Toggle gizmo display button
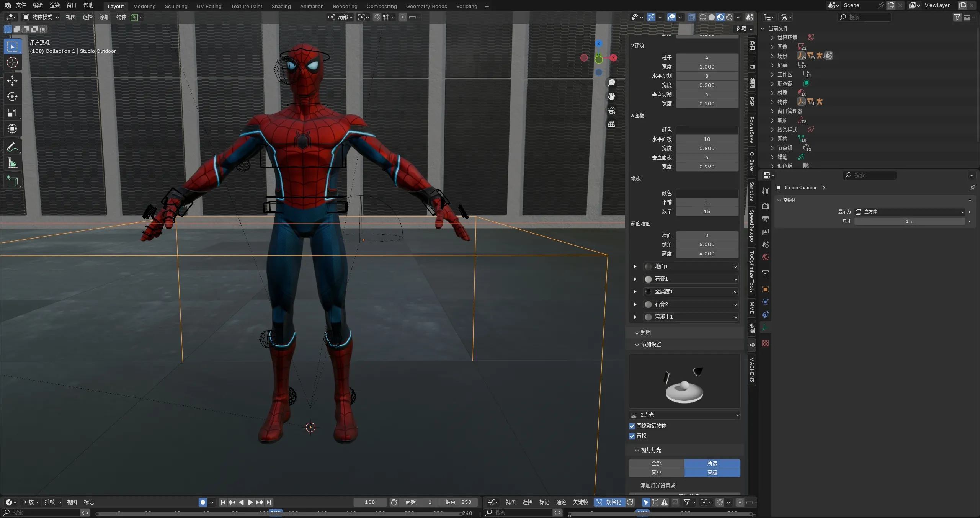Viewport: 980px width, 518px height. point(651,17)
